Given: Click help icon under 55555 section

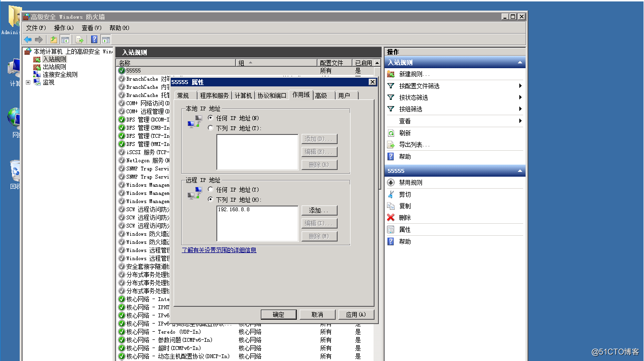Looking at the screenshot, I should coord(391,241).
